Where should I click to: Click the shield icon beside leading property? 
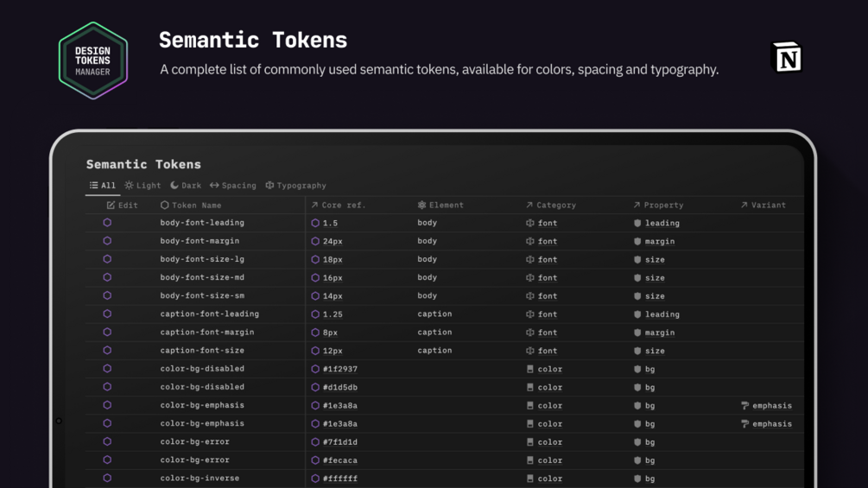(x=637, y=223)
